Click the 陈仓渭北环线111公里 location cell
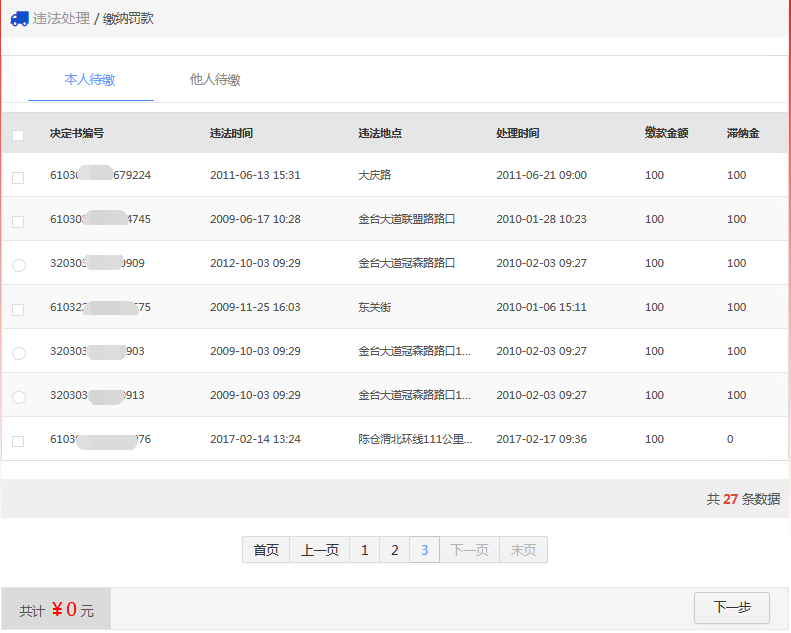This screenshot has height=633, width=791. pos(414,439)
